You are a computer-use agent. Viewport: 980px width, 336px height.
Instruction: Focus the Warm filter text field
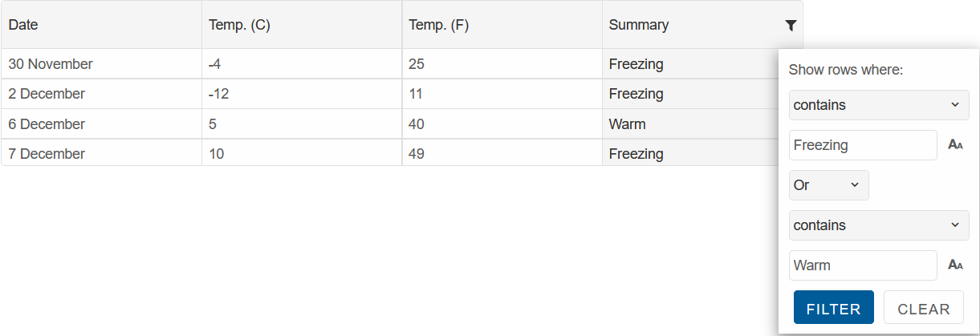pyautogui.click(x=863, y=265)
